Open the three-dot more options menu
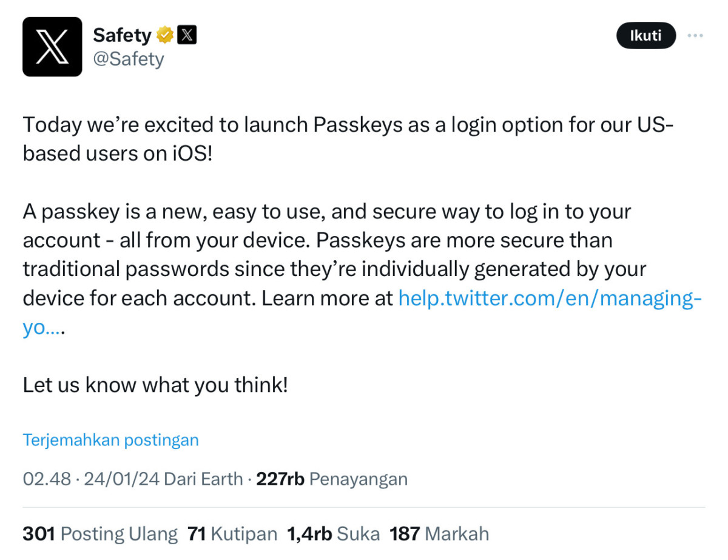The image size is (728, 560). tap(695, 36)
